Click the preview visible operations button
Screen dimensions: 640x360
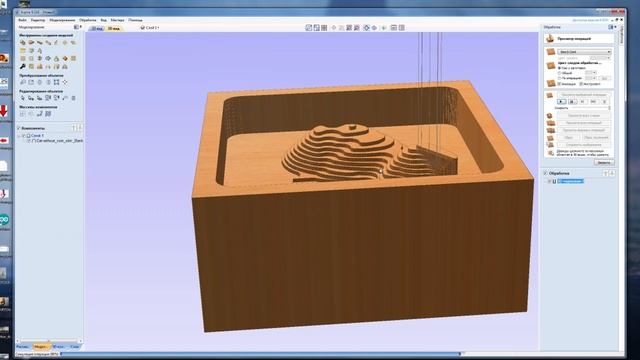584,130
